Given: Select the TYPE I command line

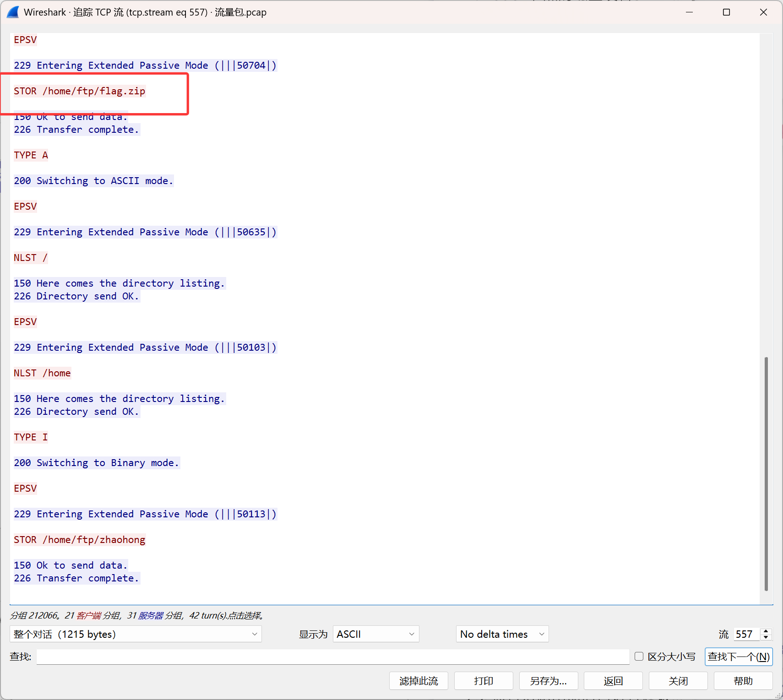Looking at the screenshot, I should click(31, 437).
